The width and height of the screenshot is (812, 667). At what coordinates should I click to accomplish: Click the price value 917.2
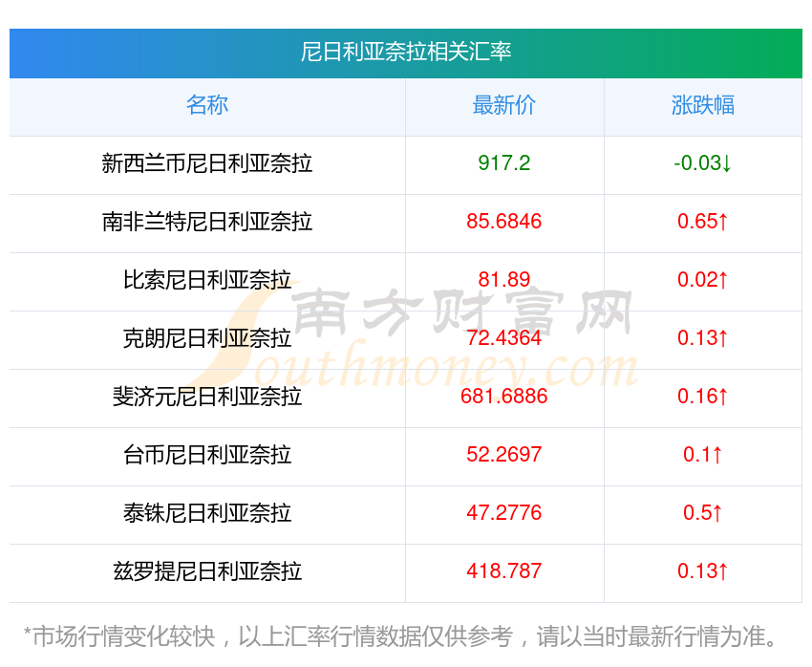coord(503,163)
